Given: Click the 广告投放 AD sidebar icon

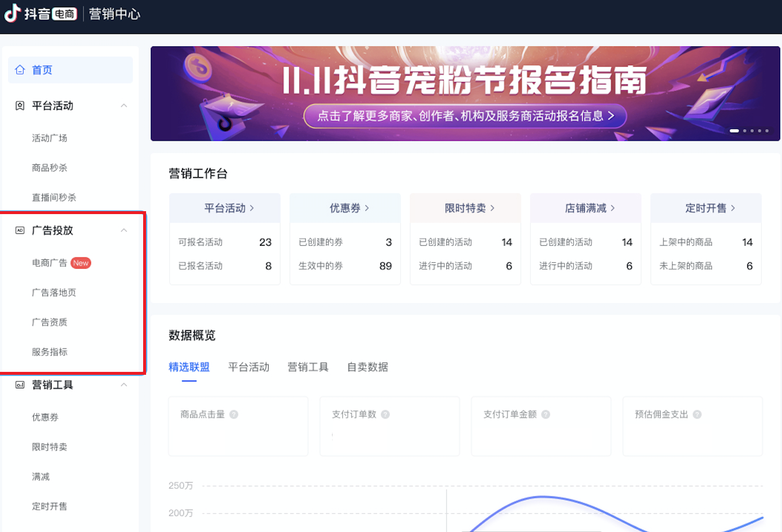Looking at the screenshot, I should click(x=20, y=231).
